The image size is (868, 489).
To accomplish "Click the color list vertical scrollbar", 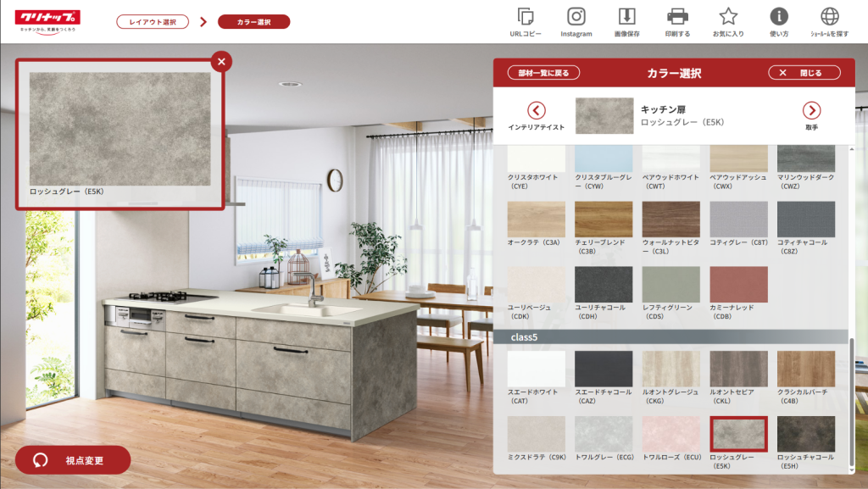I will coord(851,398).
